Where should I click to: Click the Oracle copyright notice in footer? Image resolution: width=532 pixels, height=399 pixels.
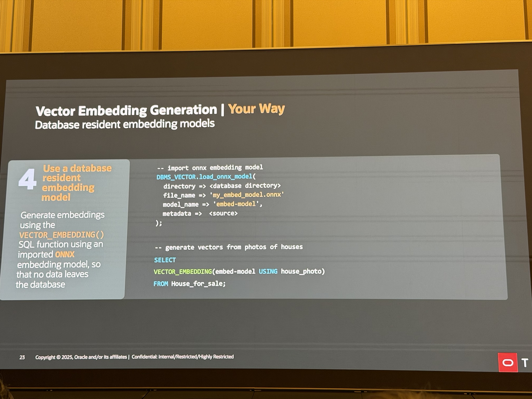click(81, 357)
